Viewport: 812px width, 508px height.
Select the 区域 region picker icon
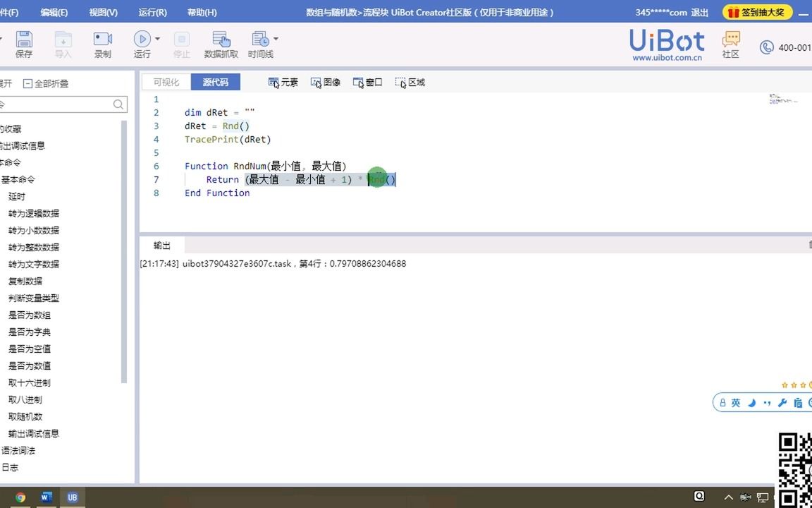[410, 82]
